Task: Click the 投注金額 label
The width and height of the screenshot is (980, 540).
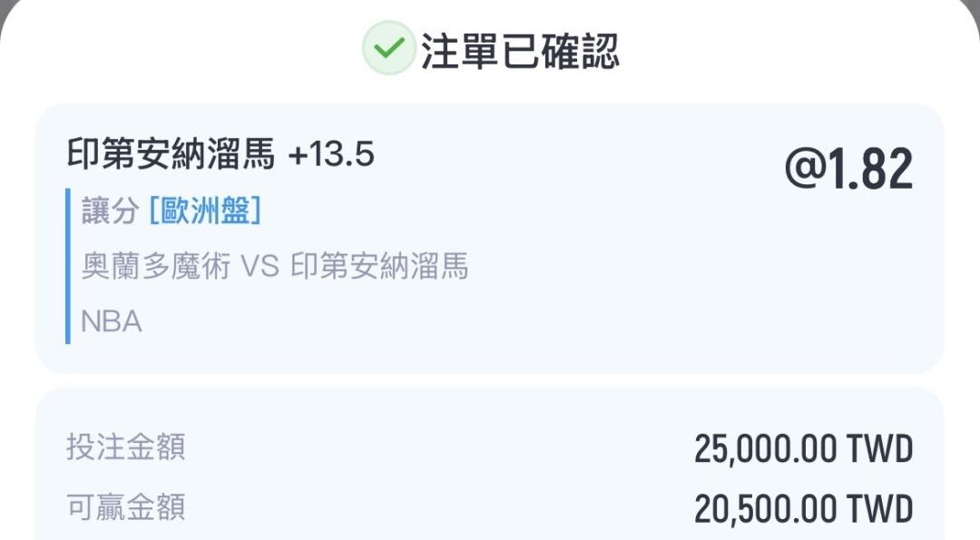Action: pos(126,447)
